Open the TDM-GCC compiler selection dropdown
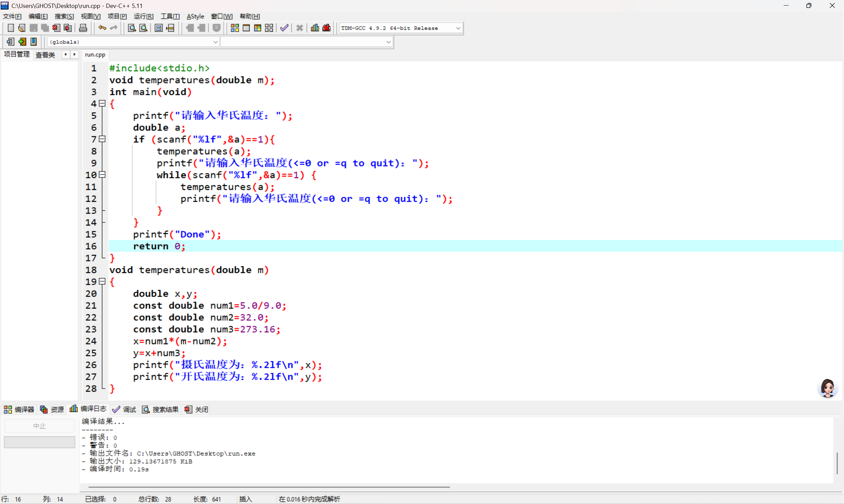Viewport: 844px width, 504px height. tap(458, 28)
